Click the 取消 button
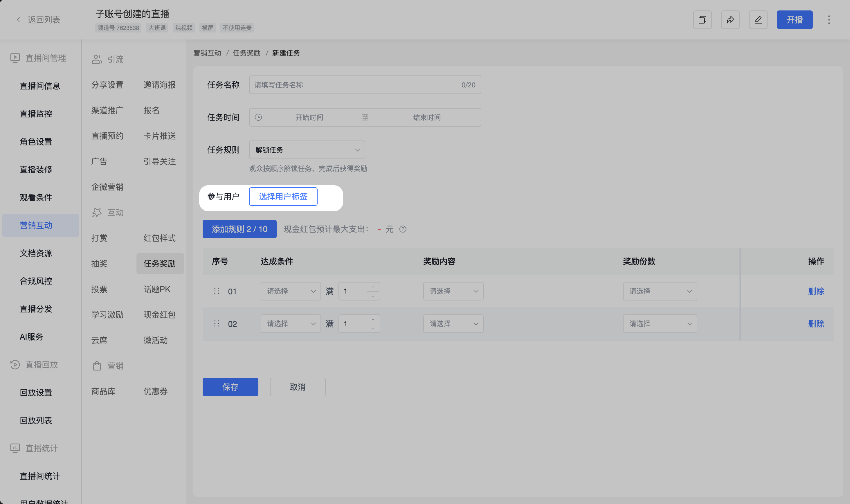This screenshot has height=504, width=850. [x=298, y=387]
